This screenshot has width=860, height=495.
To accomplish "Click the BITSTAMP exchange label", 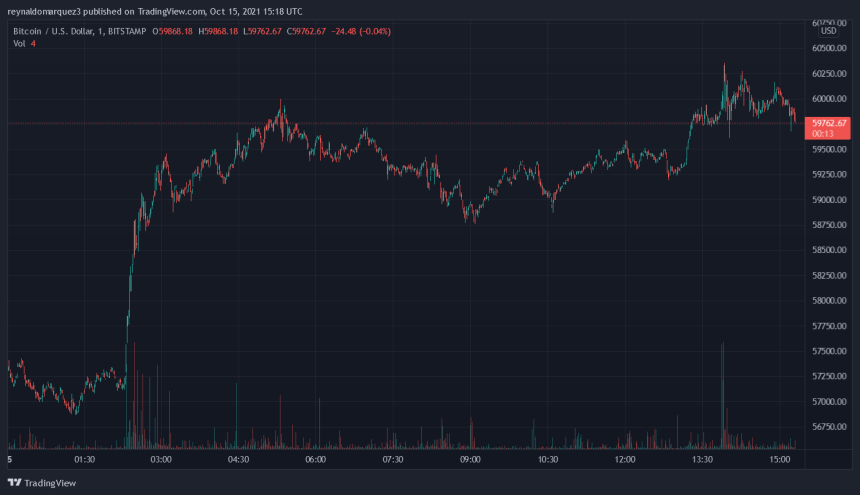I will coord(127,31).
